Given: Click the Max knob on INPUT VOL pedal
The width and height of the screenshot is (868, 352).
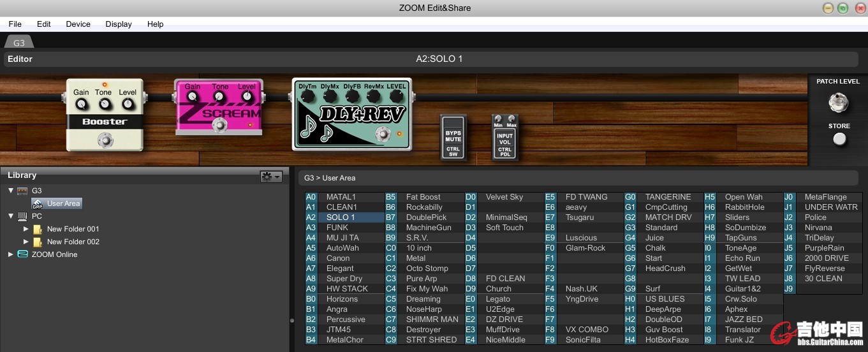Looking at the screenshot, I should (511, 119).
